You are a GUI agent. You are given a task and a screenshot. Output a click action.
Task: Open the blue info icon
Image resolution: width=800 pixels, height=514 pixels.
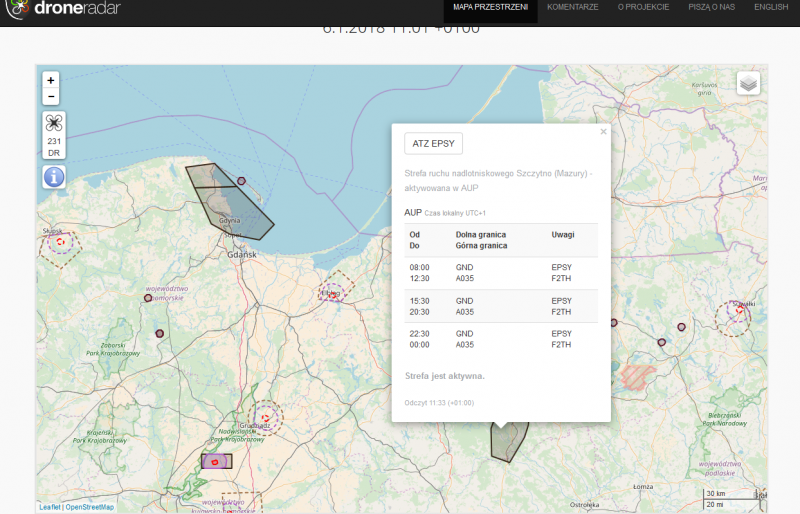54,177
